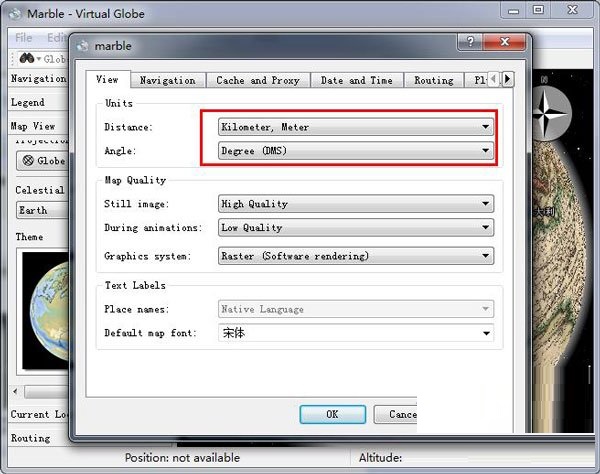Click the globe map view area
600x474 pixels.
(x=562, y=251)
